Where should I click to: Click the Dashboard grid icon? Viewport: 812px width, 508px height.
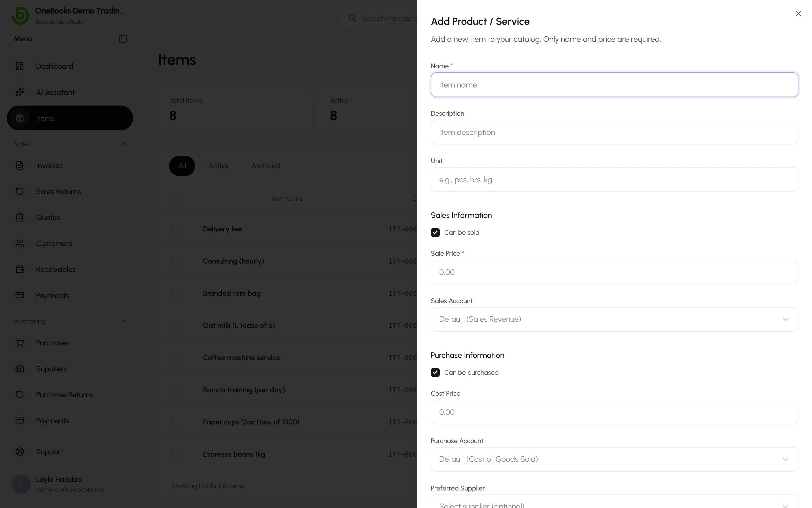point(20,66)
